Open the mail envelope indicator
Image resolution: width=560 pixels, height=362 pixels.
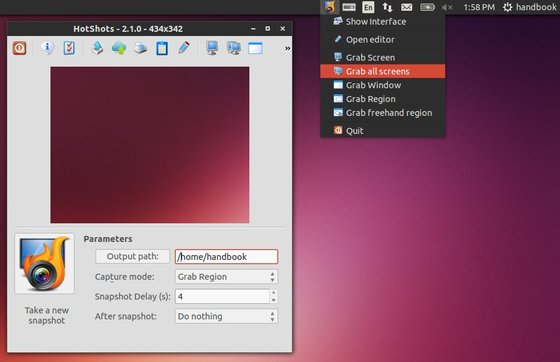pos(406,7)
